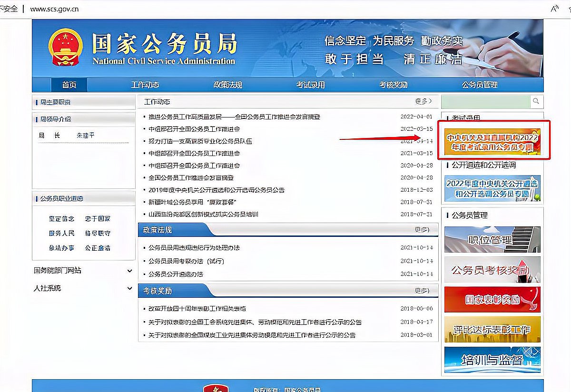The height and width of the screenshot is (392, 571).
Task: Click the search magnifier icon
Action: point(536,101)
